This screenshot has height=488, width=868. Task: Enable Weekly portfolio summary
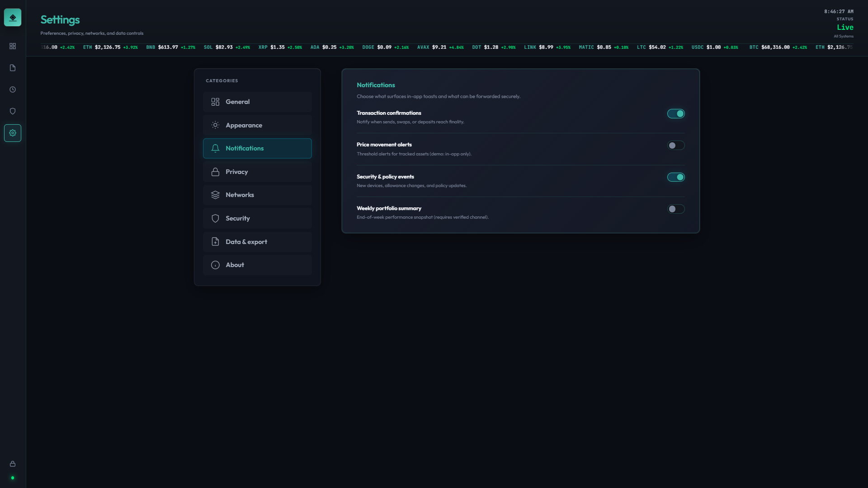tap(676, 209)
